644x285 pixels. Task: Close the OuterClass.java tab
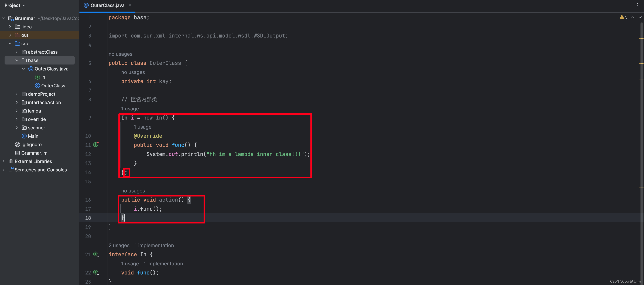(130, 5)
